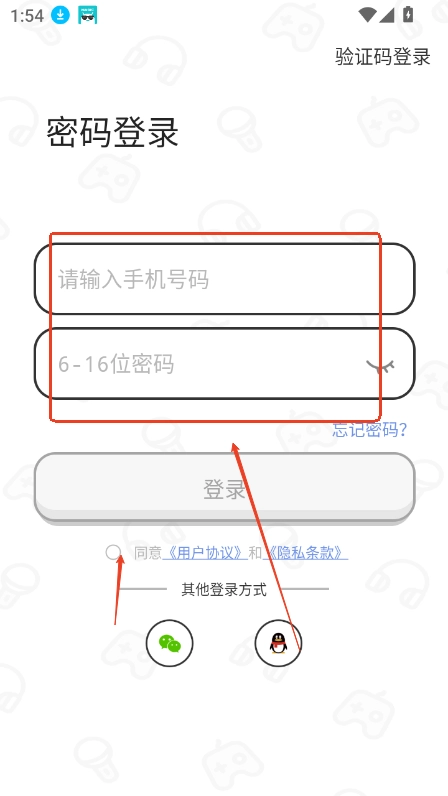Open the 《用户协议》 link

[205, 553]
